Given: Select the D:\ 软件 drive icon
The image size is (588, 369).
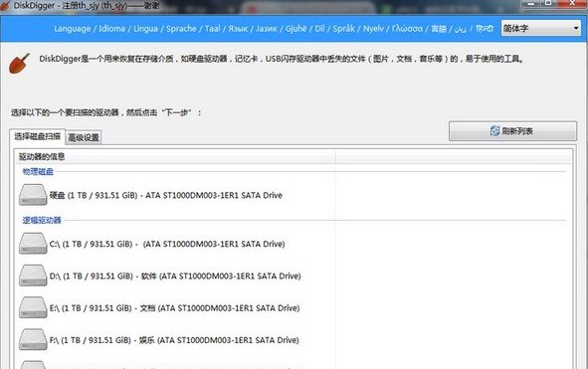Looking at the screenshot, I should [x=33, y=276].
